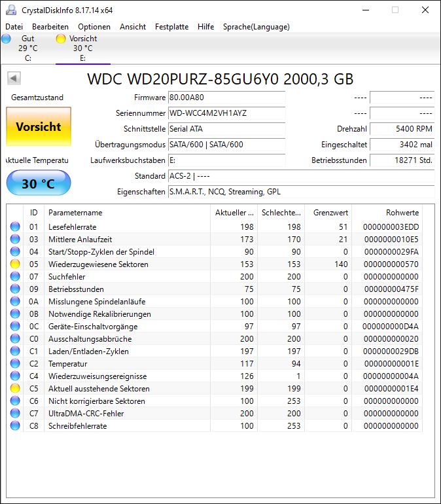Click the Firmware field 80.00A80

pyautogui.click(x=226, y=98)
